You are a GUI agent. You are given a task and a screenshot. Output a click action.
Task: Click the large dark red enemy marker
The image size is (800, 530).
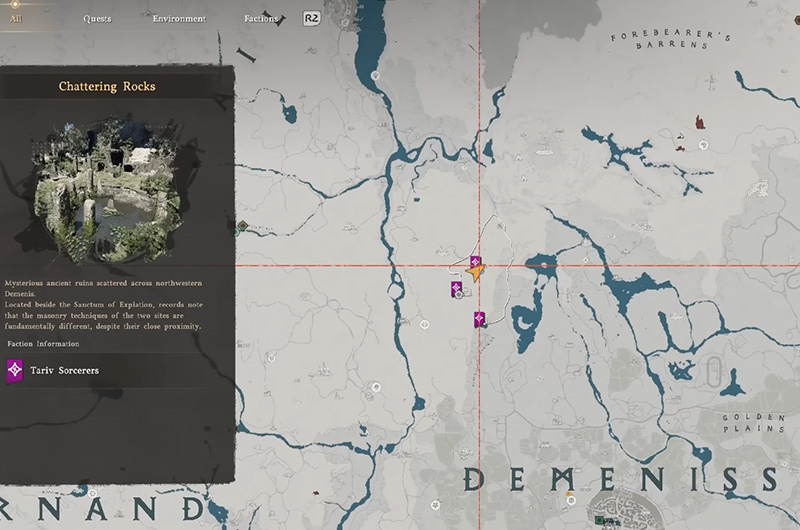701,123
